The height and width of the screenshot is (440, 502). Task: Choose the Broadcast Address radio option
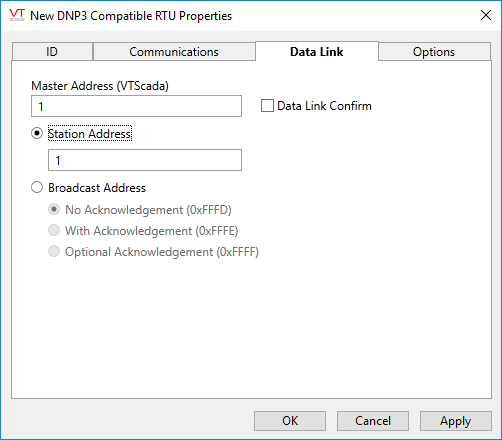(37, 188)
